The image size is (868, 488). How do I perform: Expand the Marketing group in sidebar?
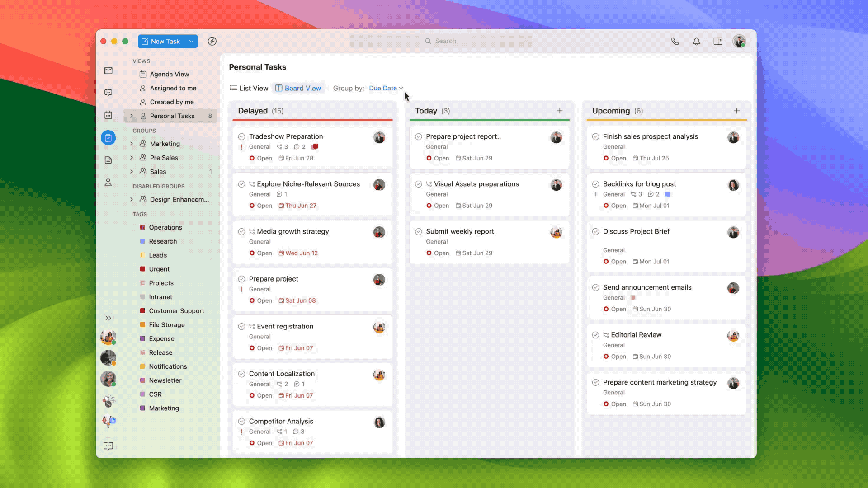click(x=132, y=144)
